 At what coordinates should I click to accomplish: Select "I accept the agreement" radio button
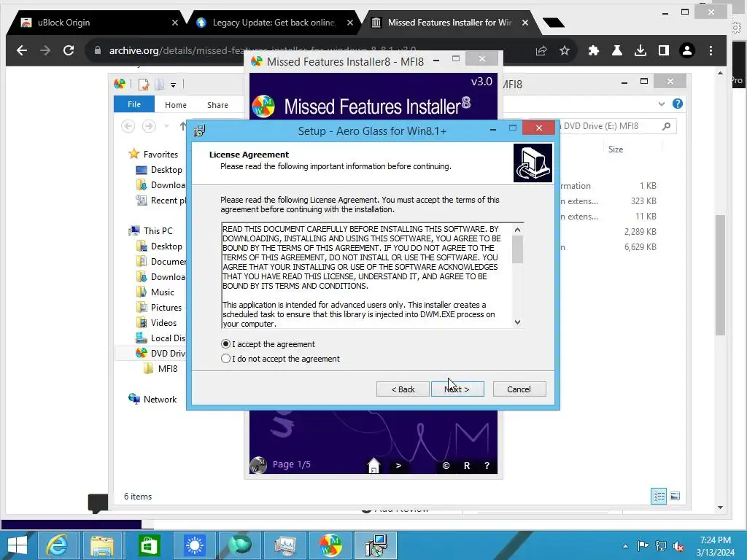coord(226,344)
